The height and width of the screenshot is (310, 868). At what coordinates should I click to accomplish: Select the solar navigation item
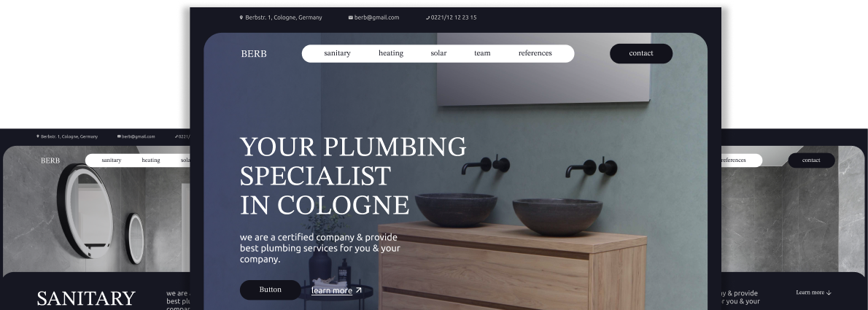click(438, 53)
